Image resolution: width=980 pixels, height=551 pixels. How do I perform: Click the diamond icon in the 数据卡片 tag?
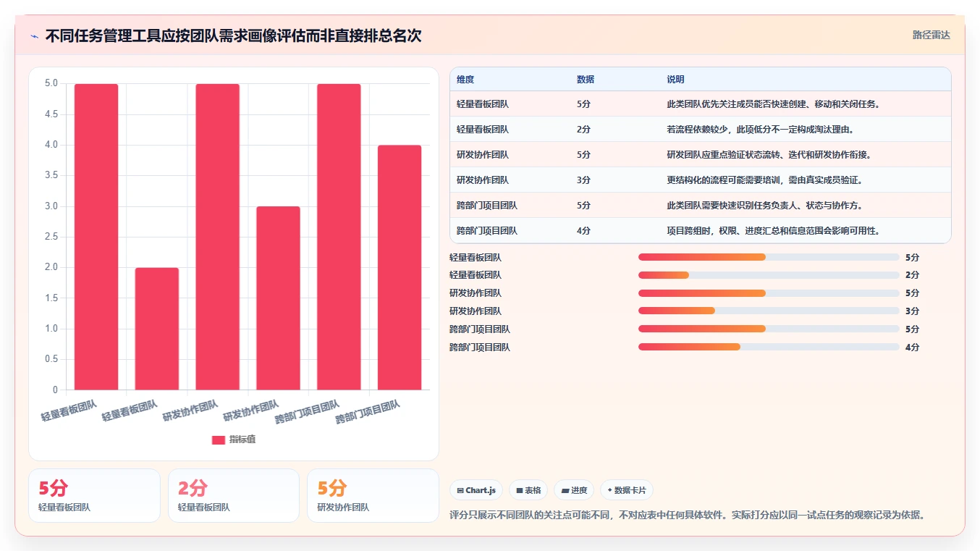pos(610,490)
